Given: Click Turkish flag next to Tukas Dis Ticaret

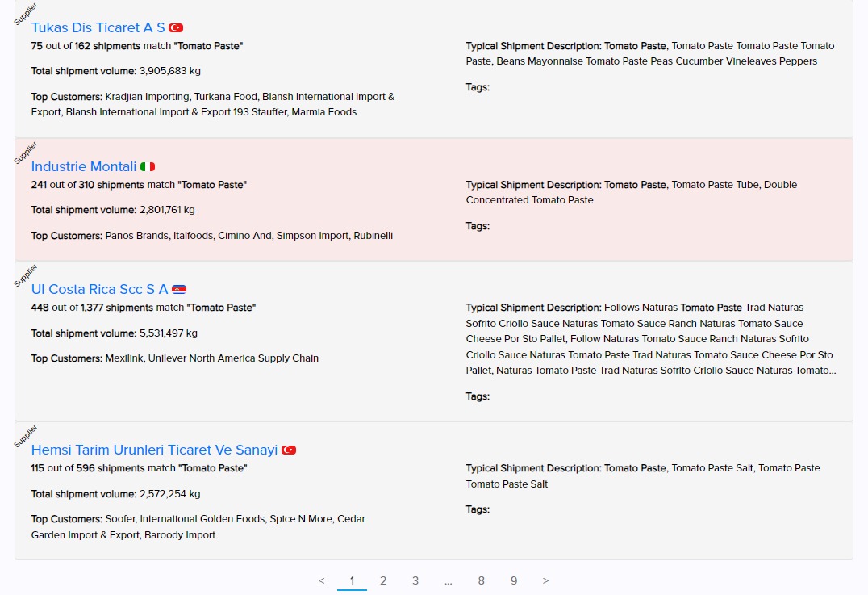Looking at the screenshot, I should (176, 28).
